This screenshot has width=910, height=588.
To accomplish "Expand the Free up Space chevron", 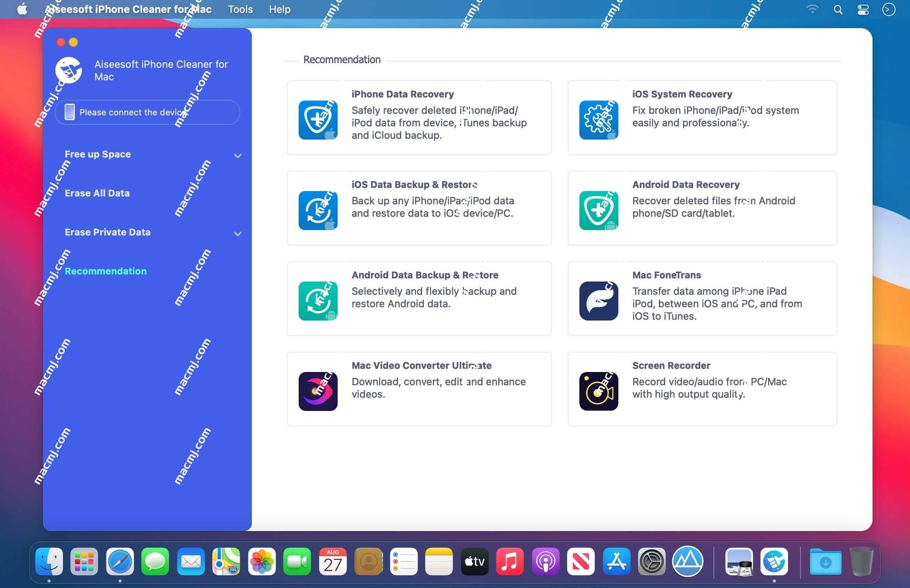I will pyautogui.click(x=237, y=156).
